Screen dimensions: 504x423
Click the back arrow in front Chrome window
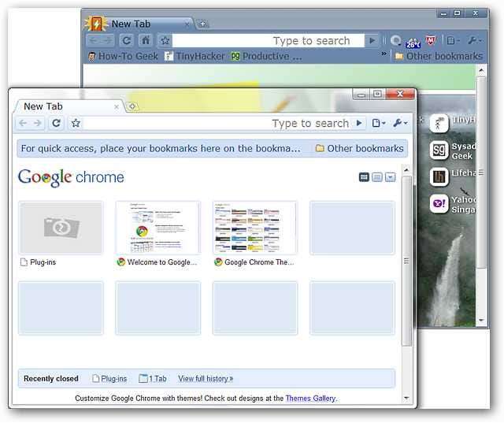click(23, 123)
